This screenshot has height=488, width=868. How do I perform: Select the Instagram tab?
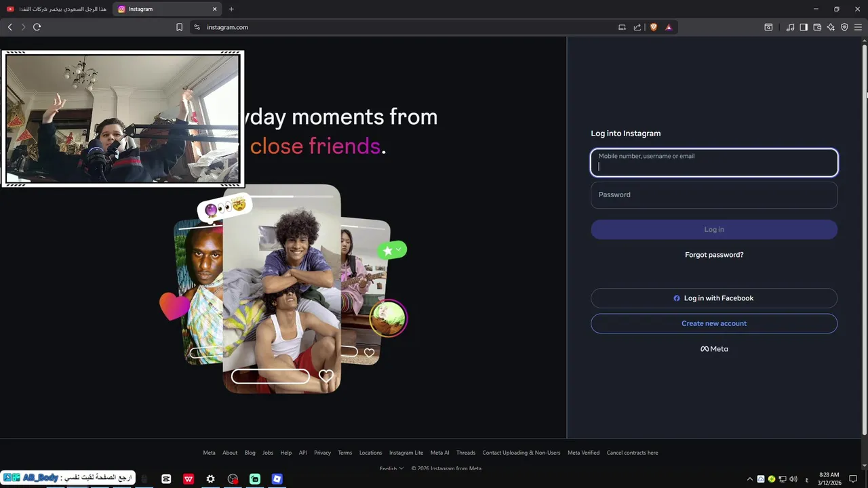(x=167, y=9)
